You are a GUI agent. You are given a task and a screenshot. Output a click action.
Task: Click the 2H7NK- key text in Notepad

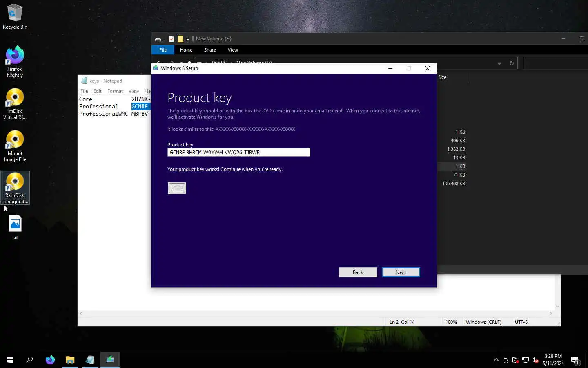pyautogui.click(x=141, y=99)
